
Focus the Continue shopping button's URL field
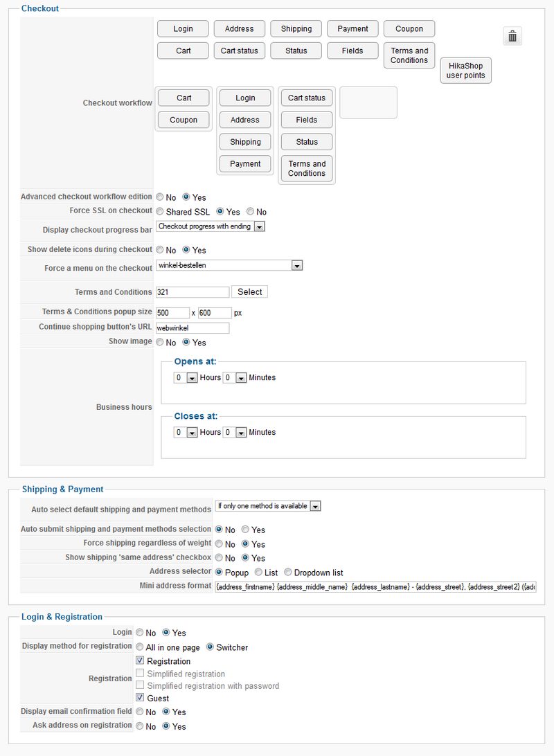coord(193,328)
